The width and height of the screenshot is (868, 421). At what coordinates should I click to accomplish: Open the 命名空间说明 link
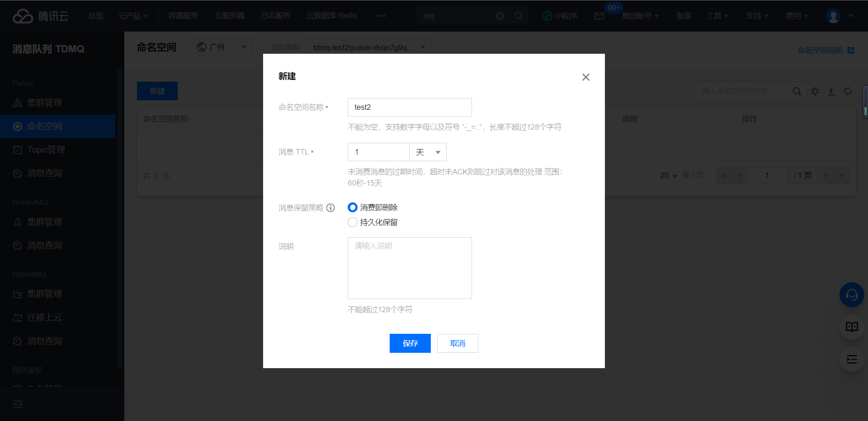[x=821, y=50]
